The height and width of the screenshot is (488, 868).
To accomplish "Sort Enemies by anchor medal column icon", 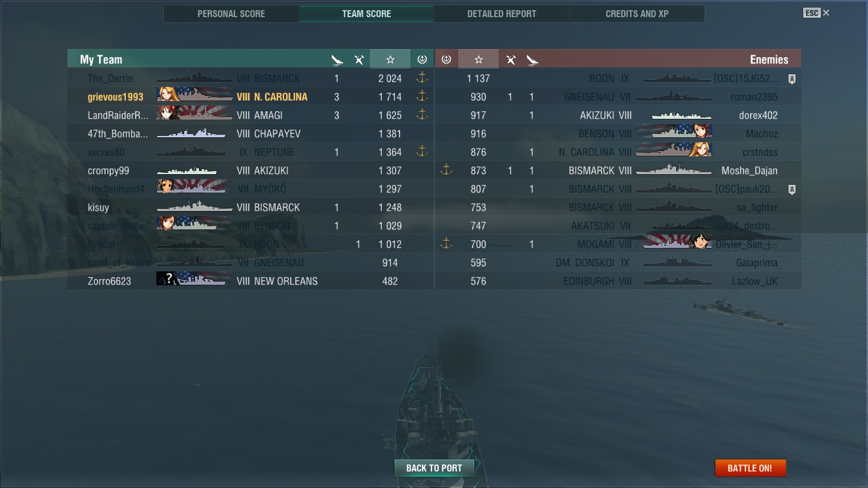I will (446, 59).
